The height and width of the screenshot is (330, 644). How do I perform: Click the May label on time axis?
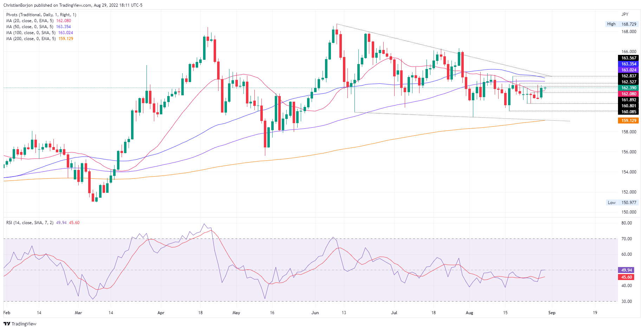[x=236, y=313]
